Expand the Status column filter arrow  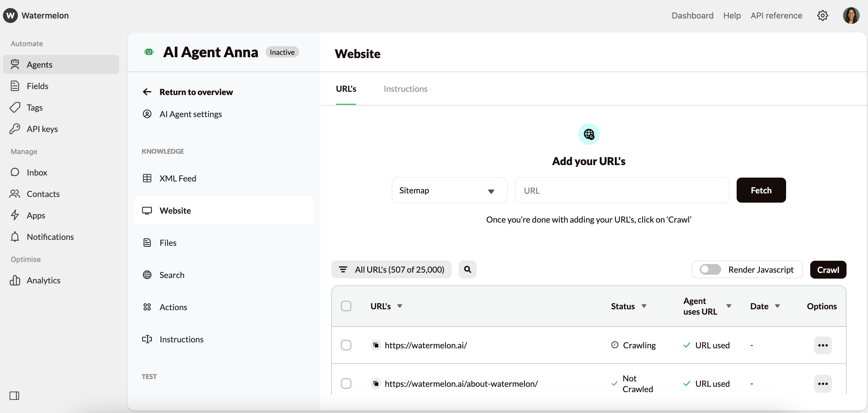point(644,306)
